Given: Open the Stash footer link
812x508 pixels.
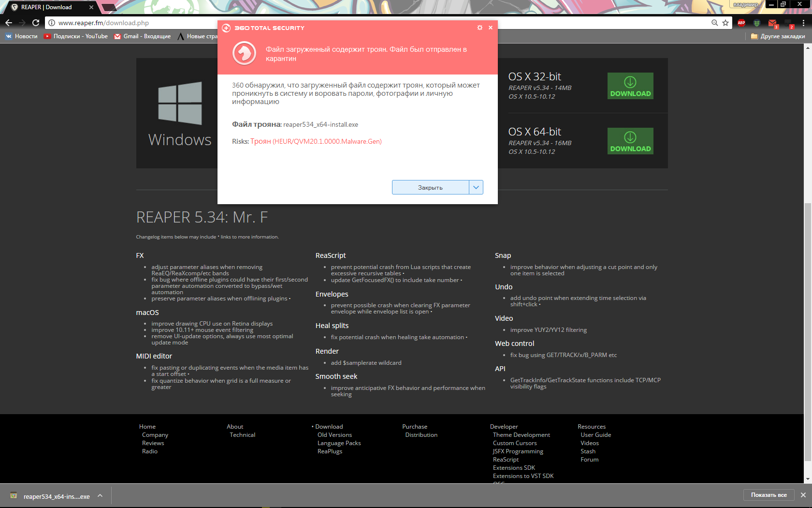Looking at the screenshot, I should click(588, 451).
